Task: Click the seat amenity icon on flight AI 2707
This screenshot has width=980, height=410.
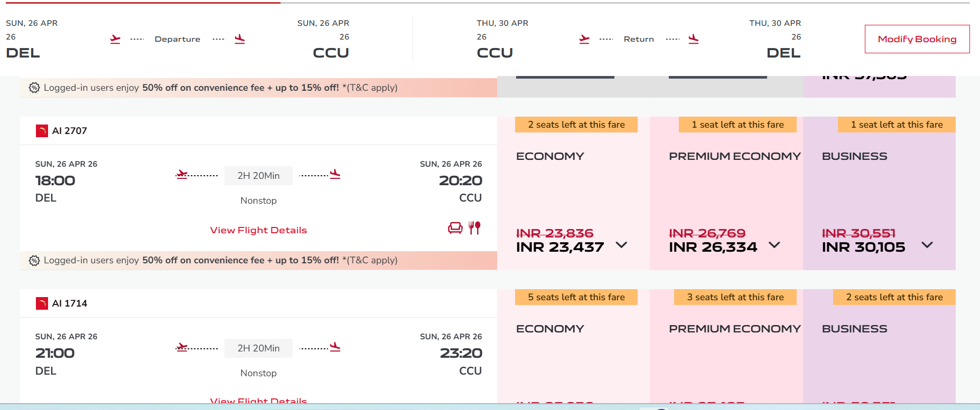Action: coord(454,227)
